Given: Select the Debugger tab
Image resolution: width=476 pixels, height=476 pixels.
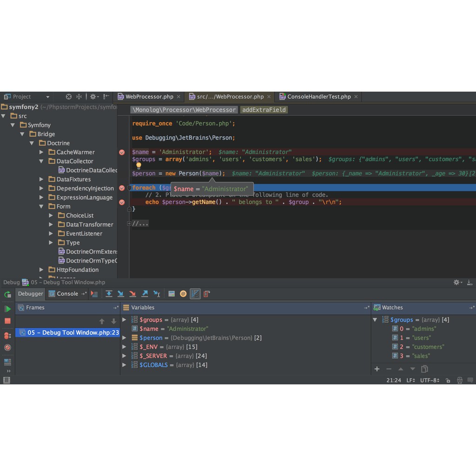Looking at the screenshot, I should tap(30, 294).
